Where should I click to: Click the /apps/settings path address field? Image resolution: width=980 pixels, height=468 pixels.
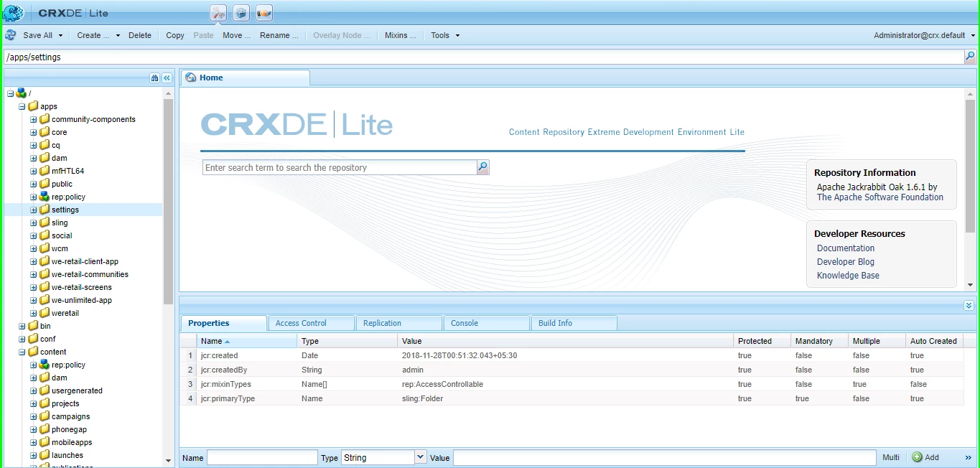coord(483,57)
